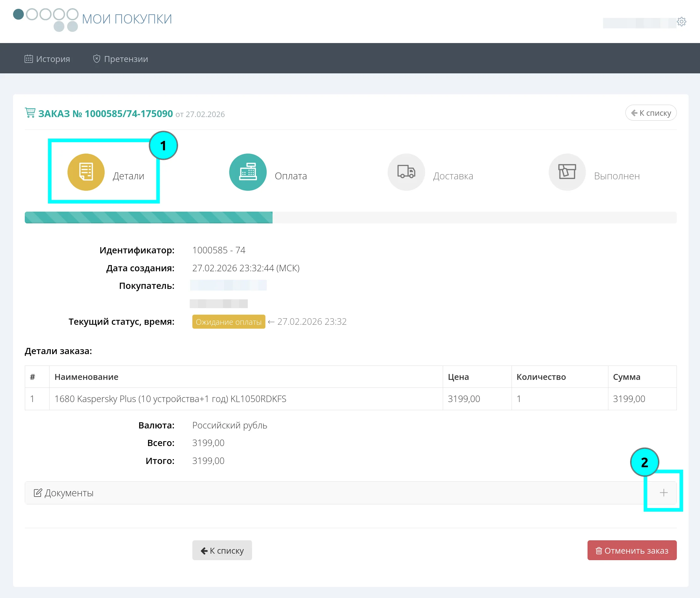Click bottom К списку button
This screenshot has height=598, width=700.
[222, 550]
